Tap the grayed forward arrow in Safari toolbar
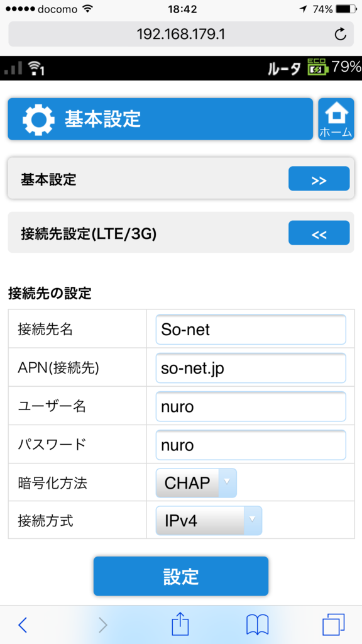 pos(102,625)
